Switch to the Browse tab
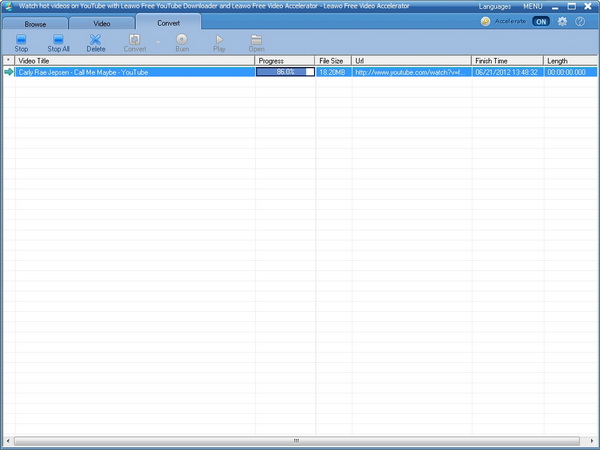This screenshot has width=600, height=450. coord(35,24)
